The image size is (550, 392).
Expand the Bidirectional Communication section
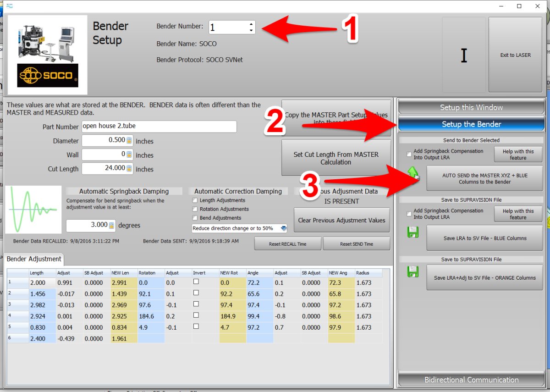472,380
